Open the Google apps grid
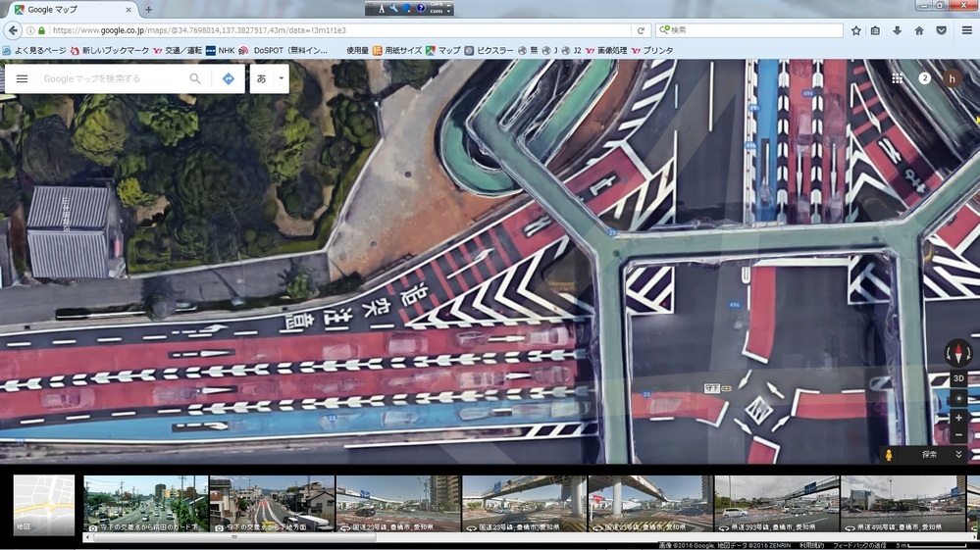This screenshot has height=550, width=980. click(897, 78)
